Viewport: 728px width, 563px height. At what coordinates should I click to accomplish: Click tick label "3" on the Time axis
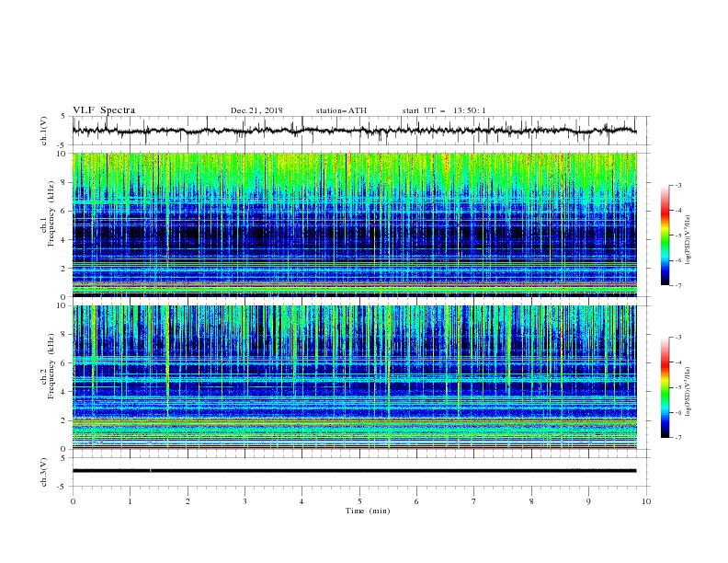pos(245,501)
